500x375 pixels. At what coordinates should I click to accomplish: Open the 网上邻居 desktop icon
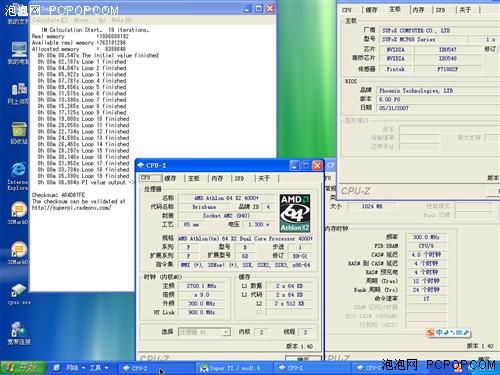click(19, 93)
